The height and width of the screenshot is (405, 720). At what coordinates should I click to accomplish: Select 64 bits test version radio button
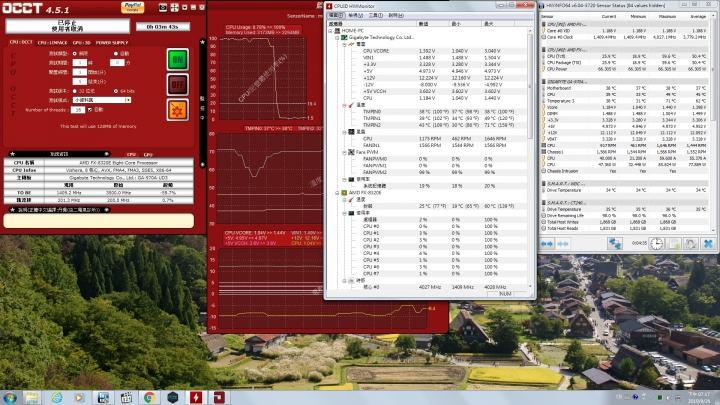(116, 91)
